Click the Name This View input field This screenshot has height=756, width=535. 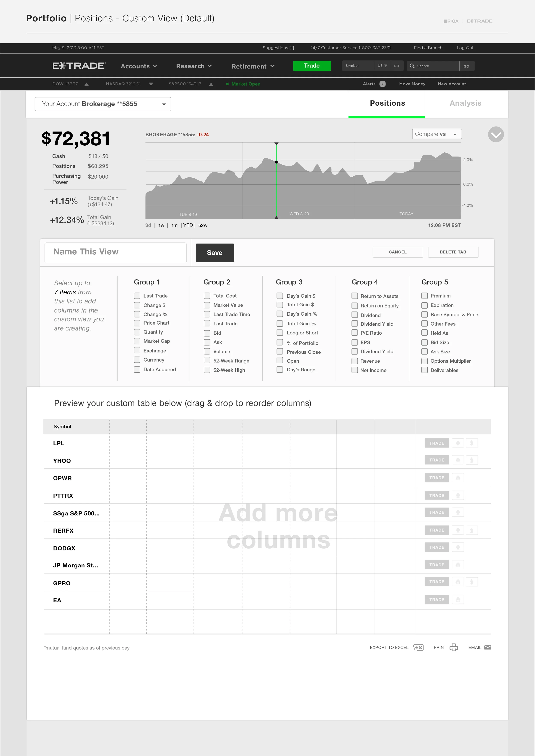click(115, 252)
